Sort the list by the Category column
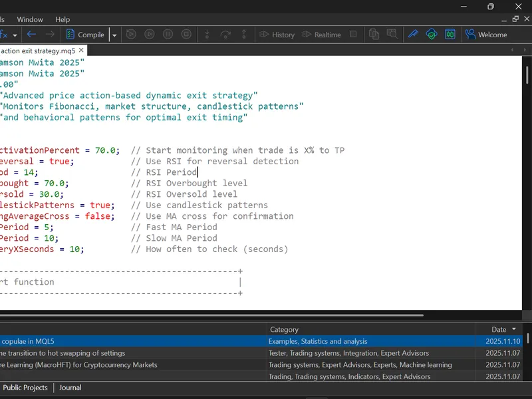Screen dimensions: 532x399 coord(370,329)
